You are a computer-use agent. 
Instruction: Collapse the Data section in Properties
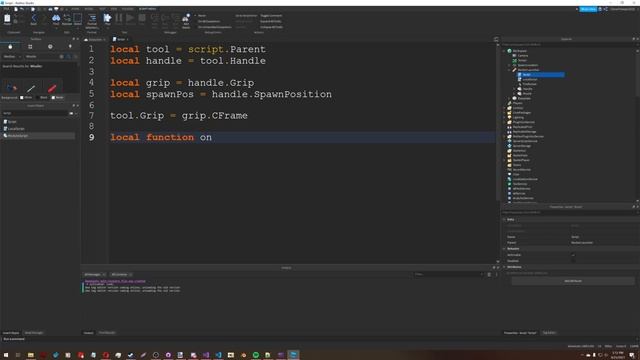click(504, 219)
